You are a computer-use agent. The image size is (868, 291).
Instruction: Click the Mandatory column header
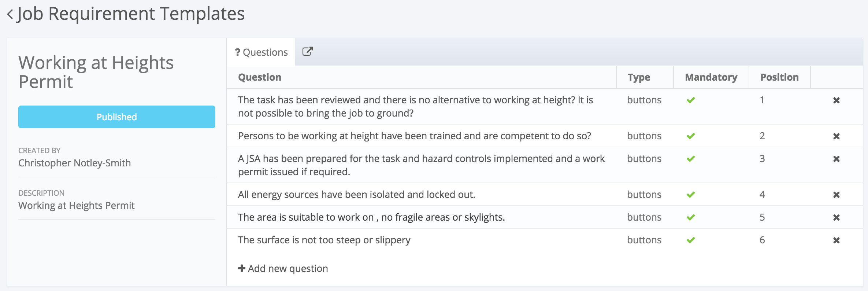point(711,77)
